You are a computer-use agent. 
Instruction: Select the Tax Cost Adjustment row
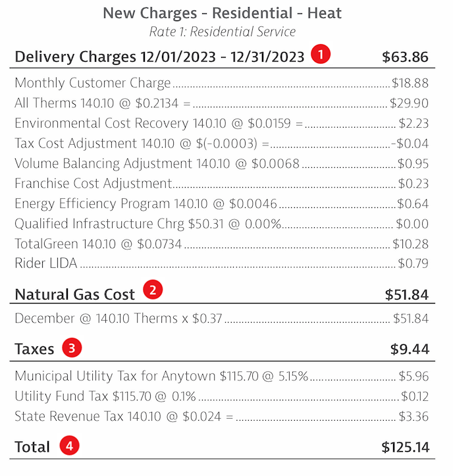222,144
